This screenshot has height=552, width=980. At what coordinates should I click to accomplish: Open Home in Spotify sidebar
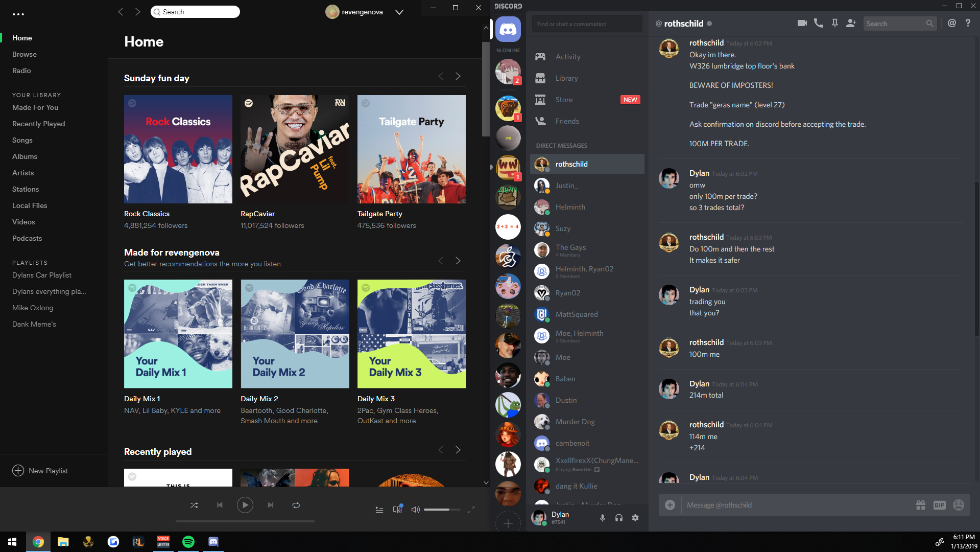click(x=22, y=38)
